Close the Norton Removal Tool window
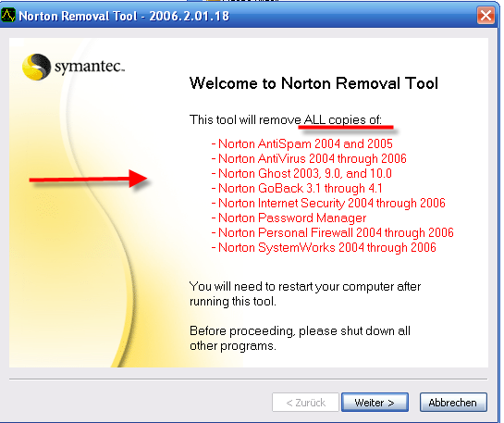The width and height of the screenshot is (504, 423). (486, 16)
